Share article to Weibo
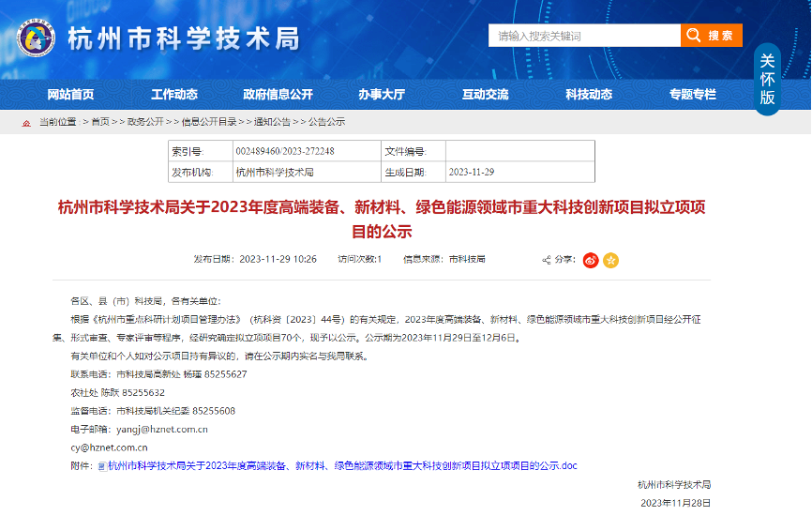Image resolution: width=812 pixels, height=531 pixels. coord(591,260)
